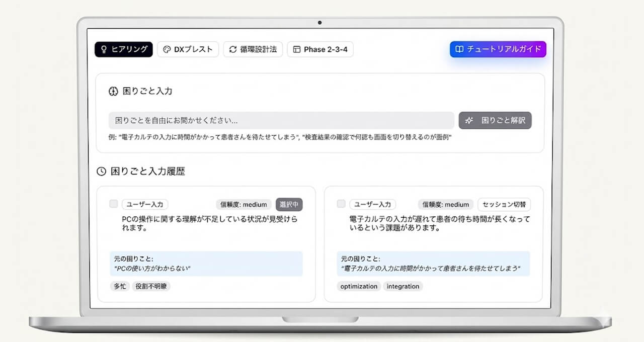
Task: Select the 役割不明瞭 tag
Action: click(x=150, y=286)
